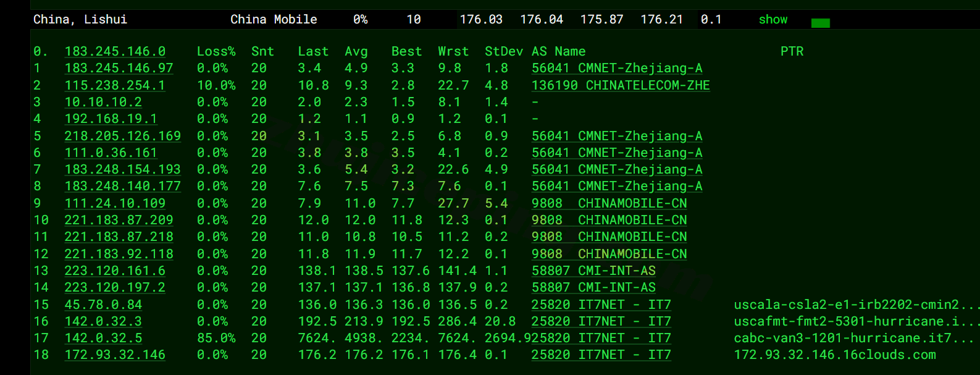Open AS 136190 CHINATELECOM-ZHE link

coord(621,86)
